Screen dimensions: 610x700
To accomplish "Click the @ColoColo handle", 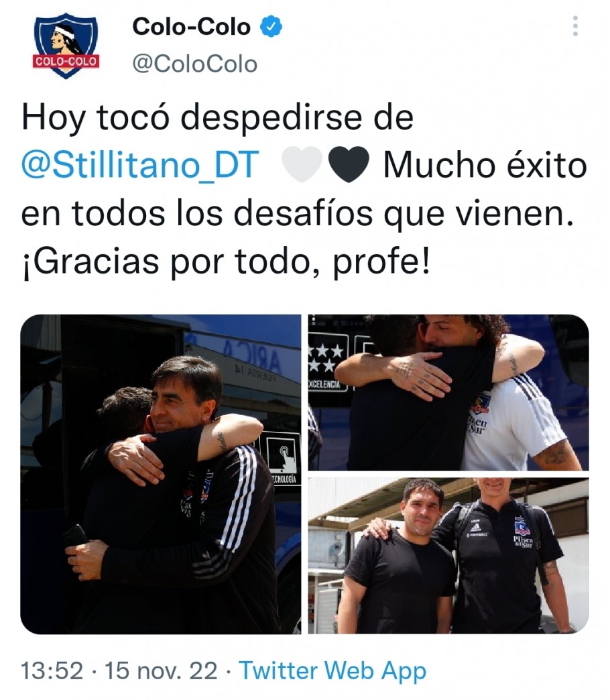I will 195,64.
